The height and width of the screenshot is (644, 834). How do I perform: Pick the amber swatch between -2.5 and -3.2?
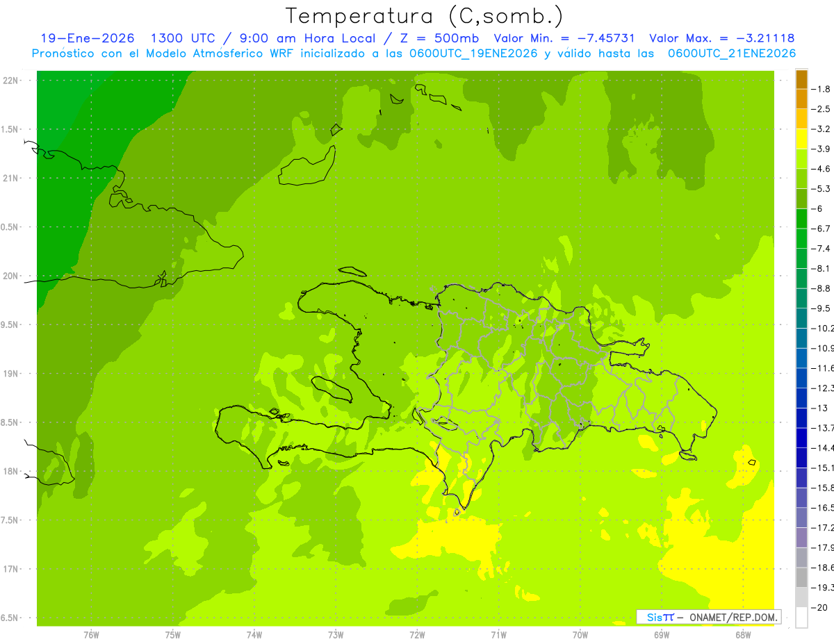pos(801,119)
